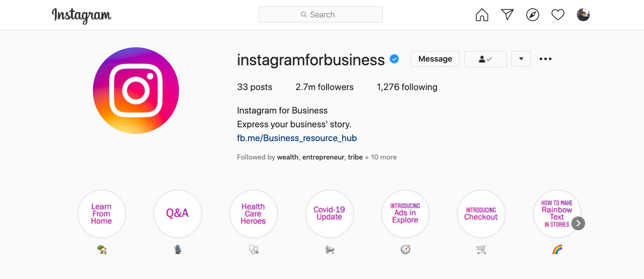Toggle the following status button
Image resolution: width=644 pixels, height=279 pixels.
pyautogui.click(x=485, y=59)
